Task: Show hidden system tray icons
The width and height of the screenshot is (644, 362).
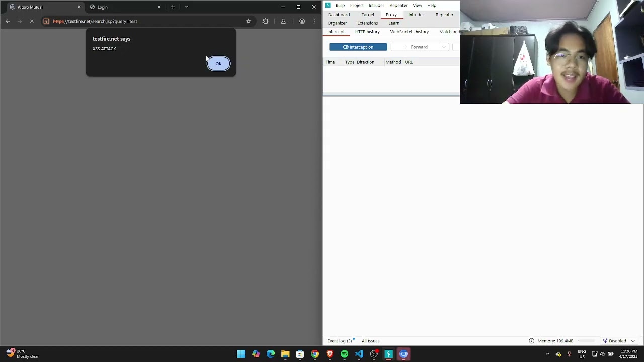Action: pyautogui.click(x=547, y=354)
